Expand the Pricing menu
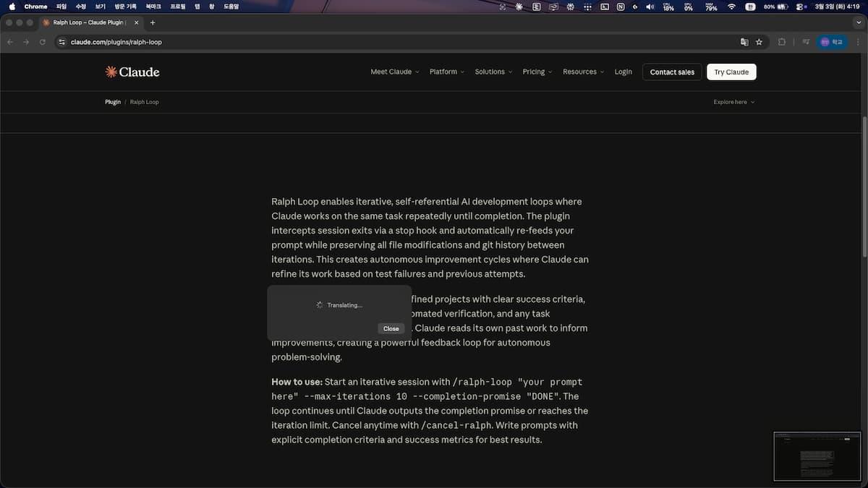 click(537, 72)
